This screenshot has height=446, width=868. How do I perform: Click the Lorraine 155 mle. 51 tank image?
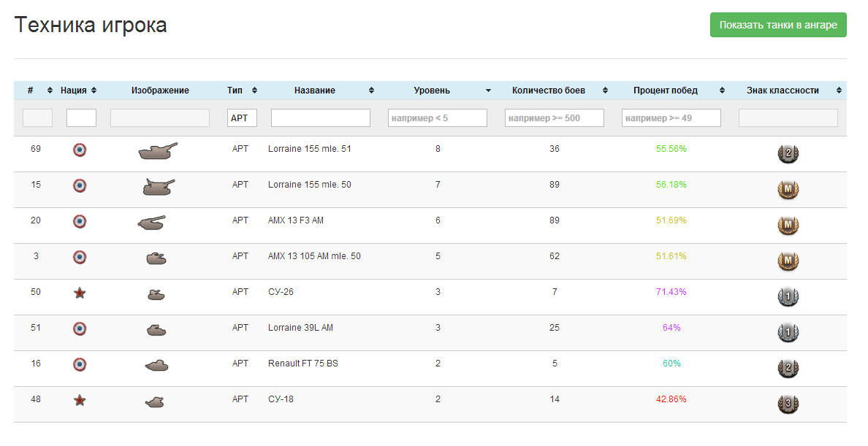coord(158,151)
